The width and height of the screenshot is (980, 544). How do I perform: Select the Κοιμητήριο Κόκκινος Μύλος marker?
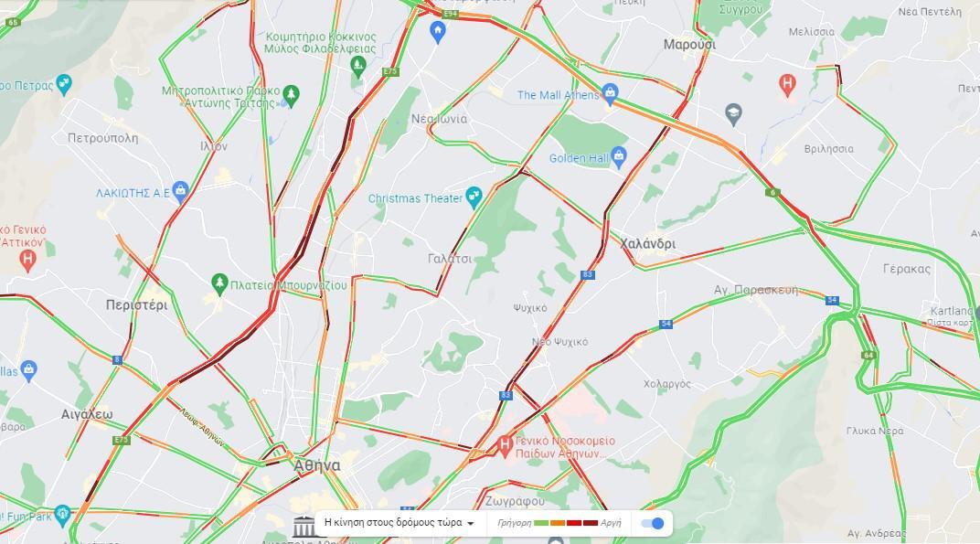coord(358,65)
